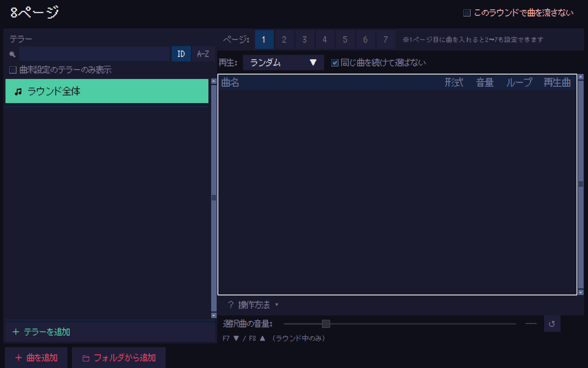588x368 pixels.
Task: Toggle 曲未設定のテラーのみ表示 checkbox
Action: coord(13,70)
